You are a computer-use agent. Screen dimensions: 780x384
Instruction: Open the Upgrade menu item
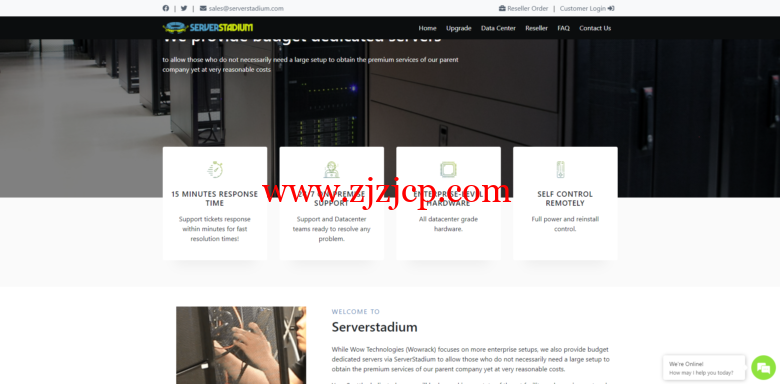(x=459, y=28)
